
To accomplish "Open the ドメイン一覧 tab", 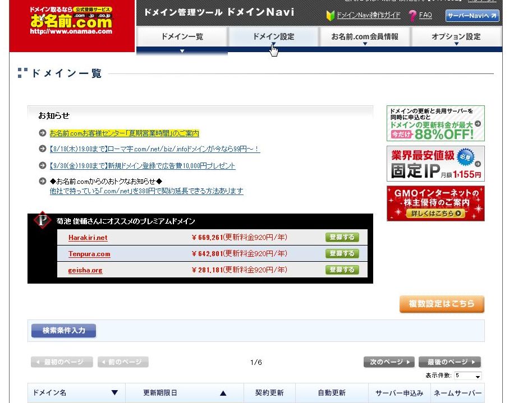I will pos(182,36).
